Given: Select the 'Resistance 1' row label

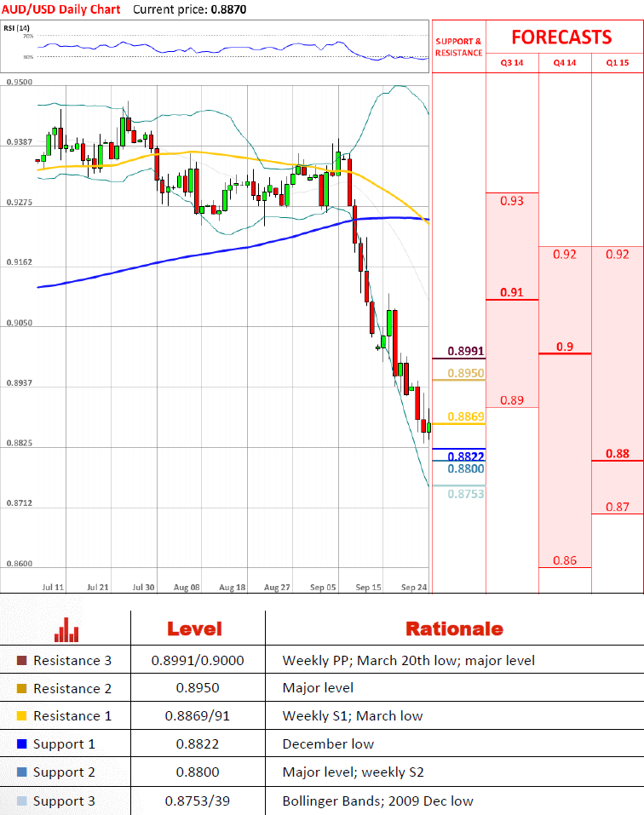Looking at the screenshot, I should [72, 716].
